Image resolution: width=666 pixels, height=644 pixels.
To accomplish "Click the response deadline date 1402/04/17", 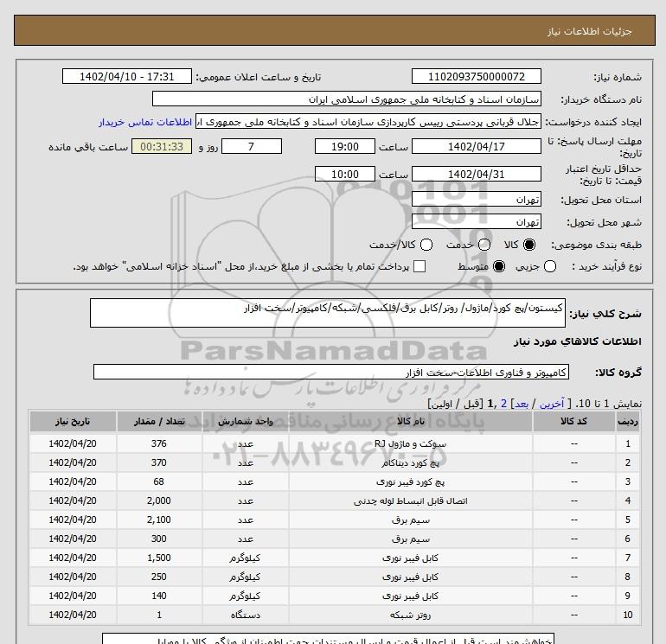I will tap(476, 146).
